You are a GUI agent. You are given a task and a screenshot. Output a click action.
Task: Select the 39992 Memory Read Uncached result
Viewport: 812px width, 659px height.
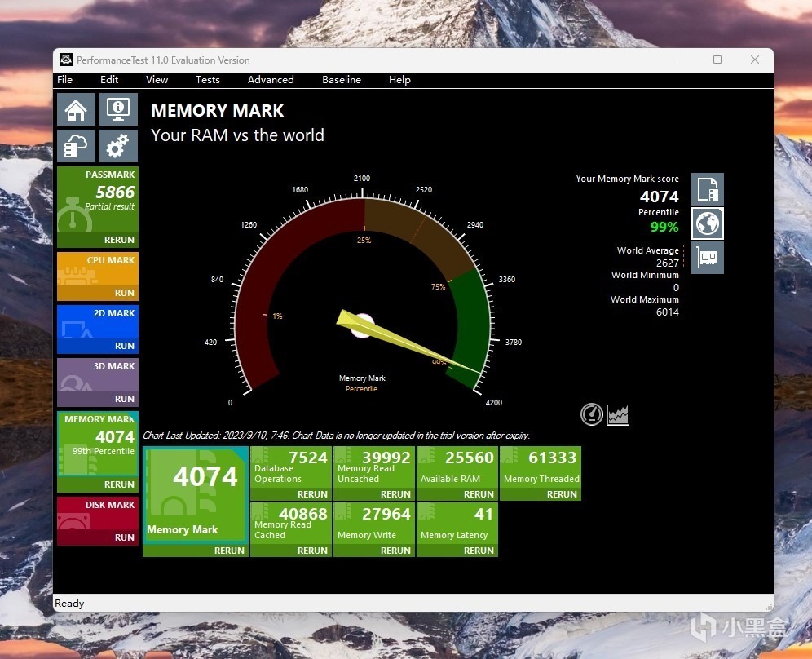[374, 467]
